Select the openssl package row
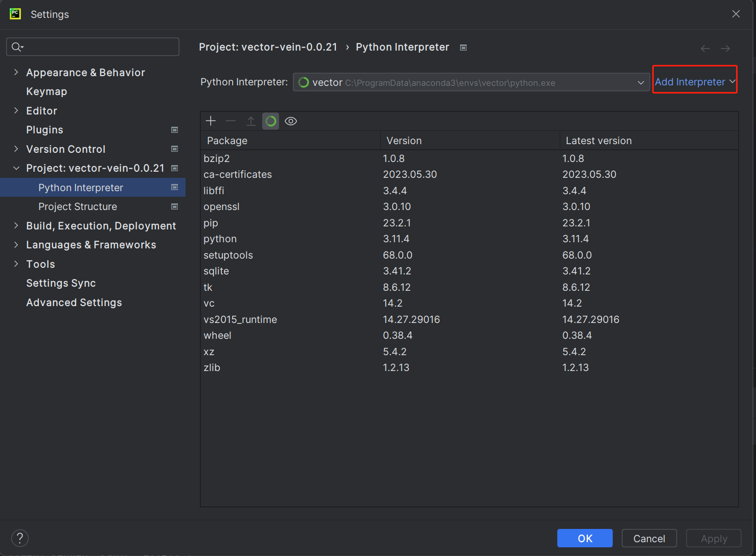The image size is (756, 556). 469,206
